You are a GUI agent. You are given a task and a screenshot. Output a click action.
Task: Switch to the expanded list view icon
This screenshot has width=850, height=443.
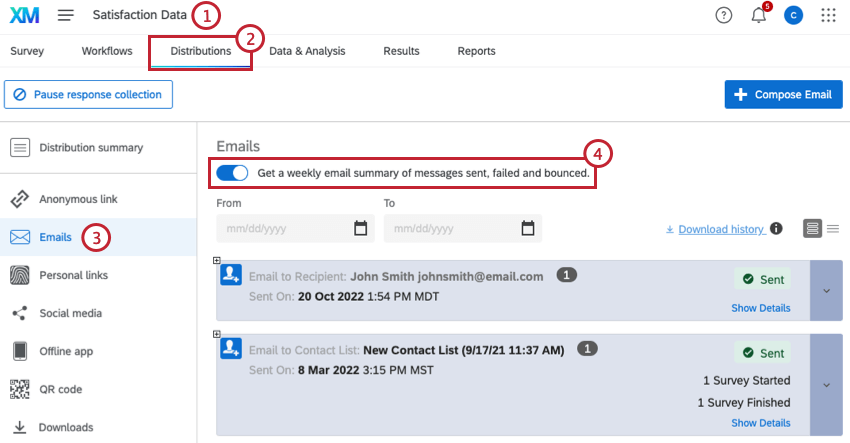(x=812, y=229)
